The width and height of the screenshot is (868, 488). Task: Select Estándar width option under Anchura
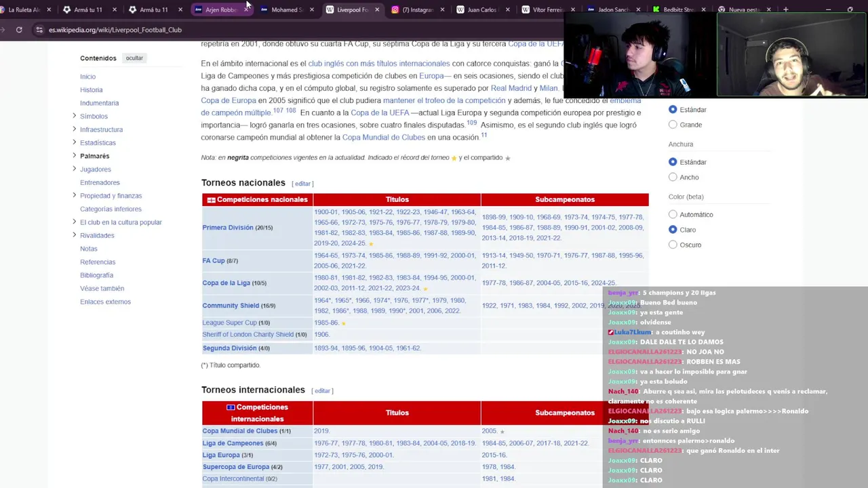[x=673, y=162]
